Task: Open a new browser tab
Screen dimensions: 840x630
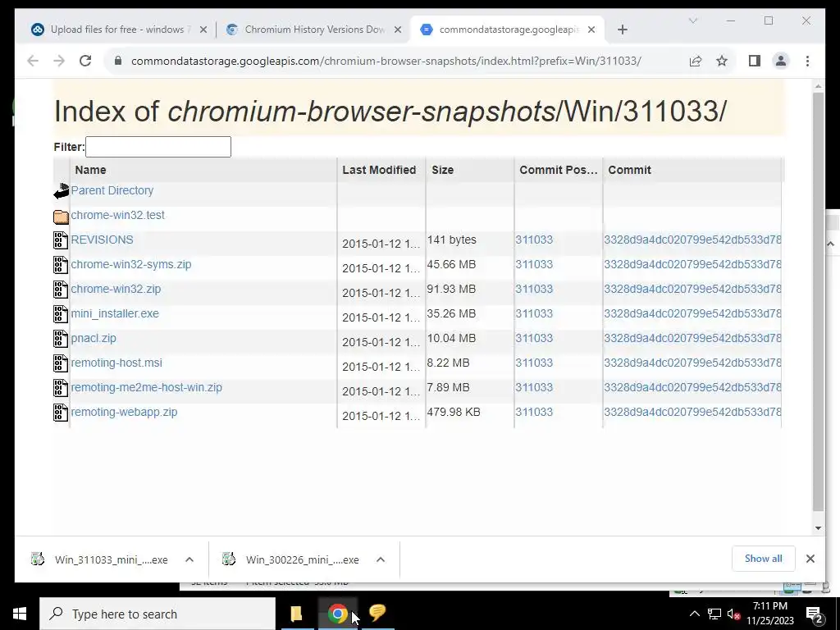Action: (622, 30)
